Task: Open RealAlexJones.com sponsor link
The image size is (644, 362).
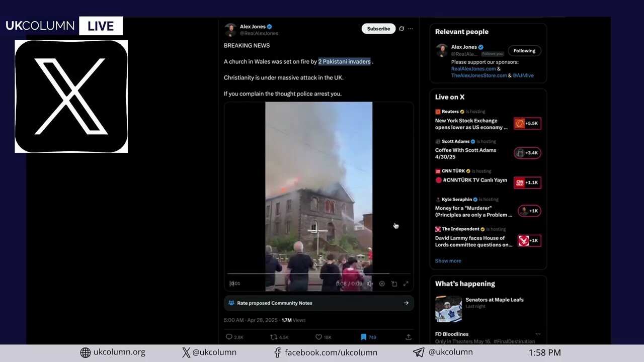Action: point(473,69)
